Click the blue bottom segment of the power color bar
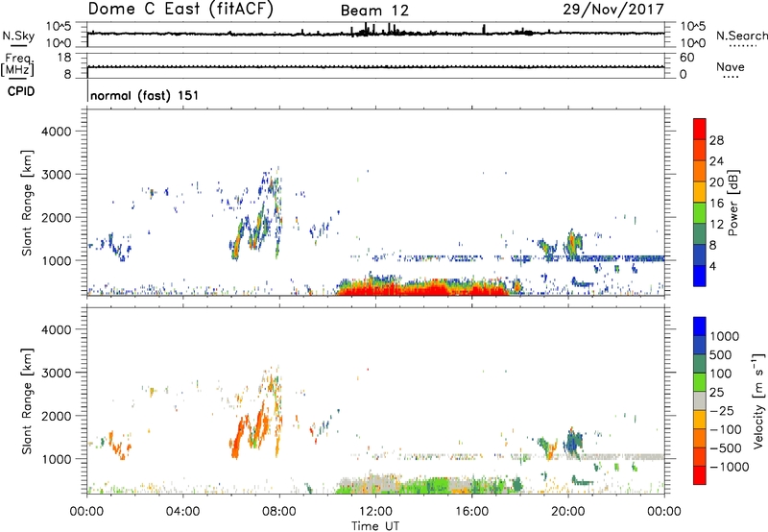Image resolution: width=768 pixels, height=532 pixels. tap(700, 276)
